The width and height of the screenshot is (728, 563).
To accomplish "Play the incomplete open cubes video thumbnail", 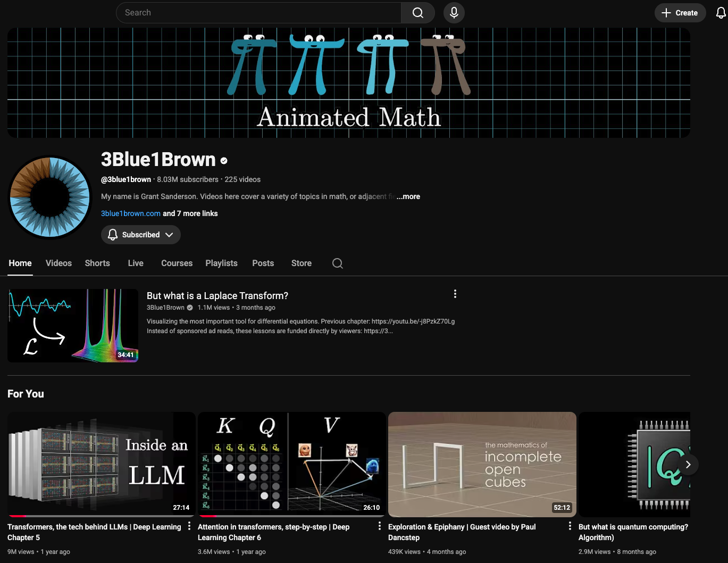I will 482,464.
